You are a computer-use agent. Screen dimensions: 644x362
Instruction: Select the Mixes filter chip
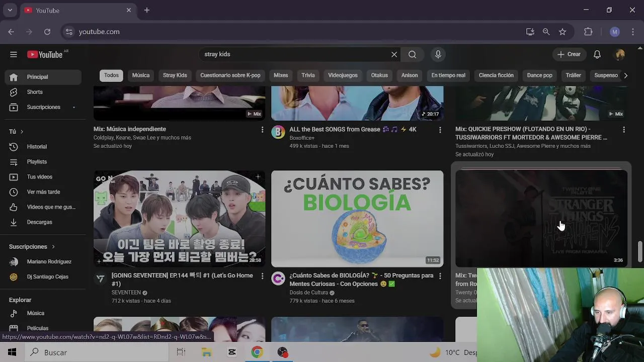coord(281,75)
